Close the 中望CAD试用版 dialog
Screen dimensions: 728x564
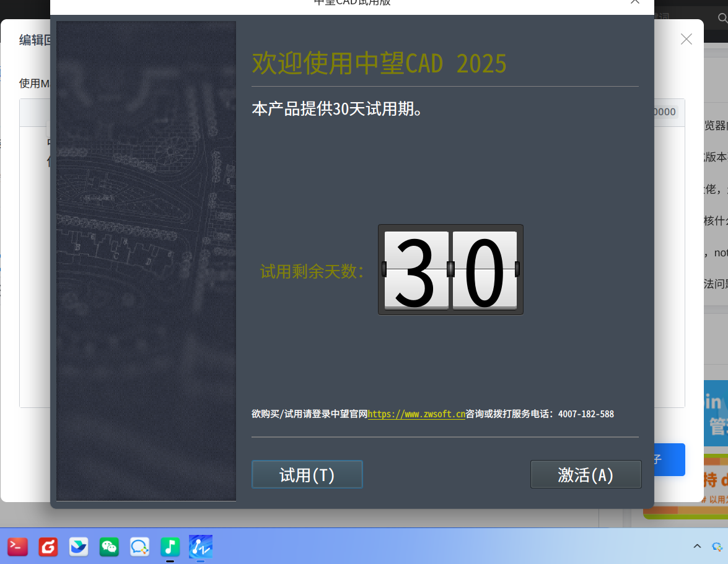pos(634,1)
